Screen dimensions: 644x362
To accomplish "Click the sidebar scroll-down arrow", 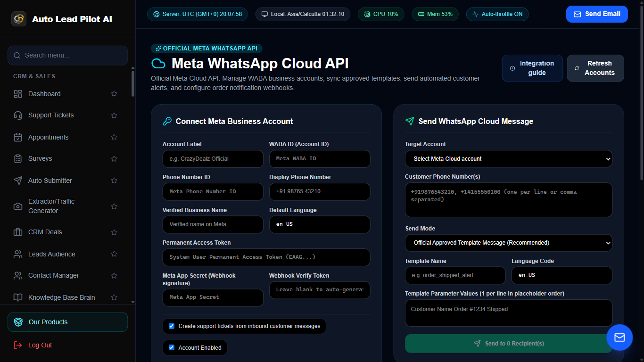I will coord(133,302).
